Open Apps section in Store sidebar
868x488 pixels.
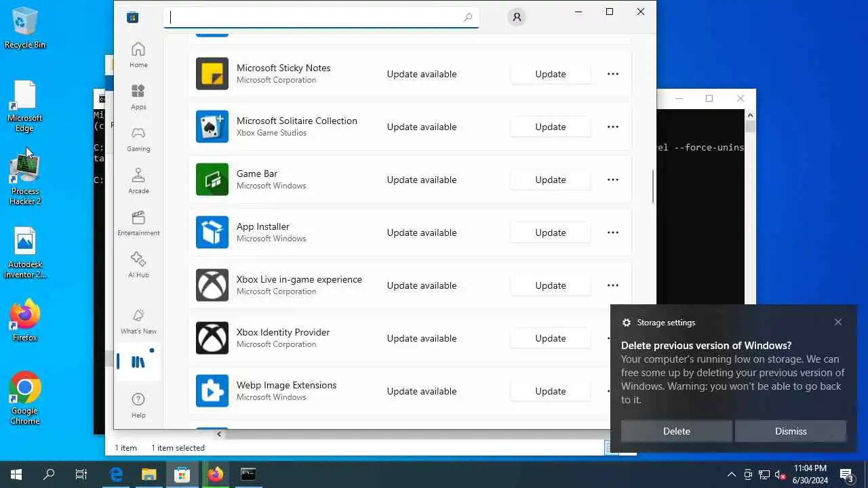click(x=138, y=97)
